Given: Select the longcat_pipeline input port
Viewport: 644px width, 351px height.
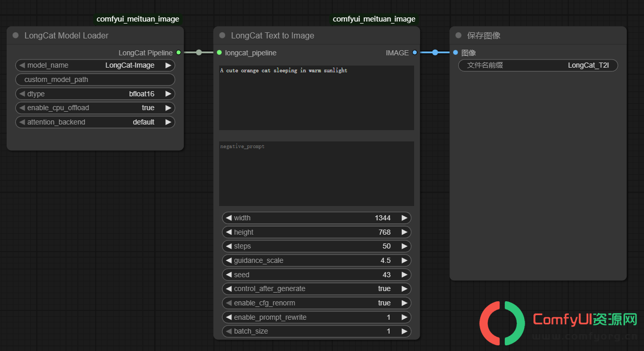Looking at the screenshot, I should [219, 52].
